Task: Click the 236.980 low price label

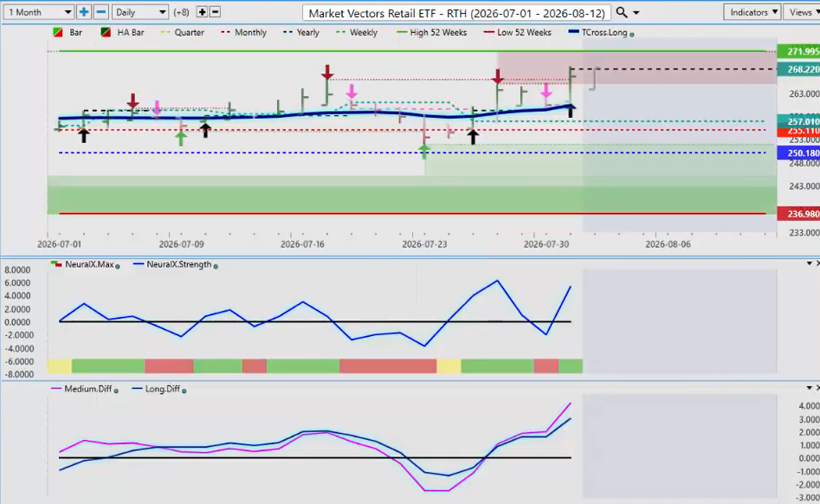Action: click(x=798, y=214)
